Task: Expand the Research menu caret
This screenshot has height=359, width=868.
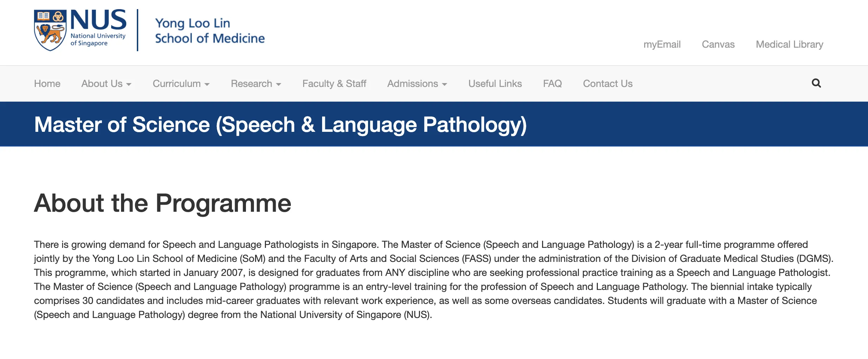Action: (279, 84)
